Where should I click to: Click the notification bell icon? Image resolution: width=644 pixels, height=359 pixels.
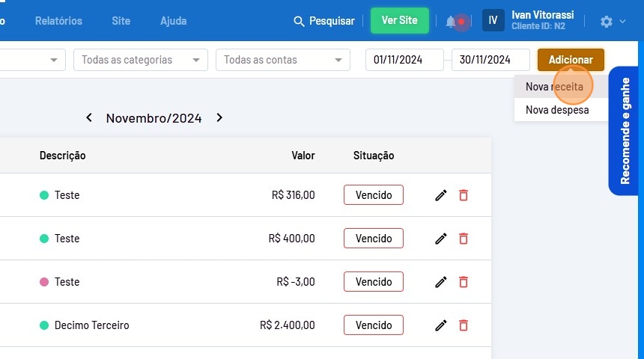point(451,22)
